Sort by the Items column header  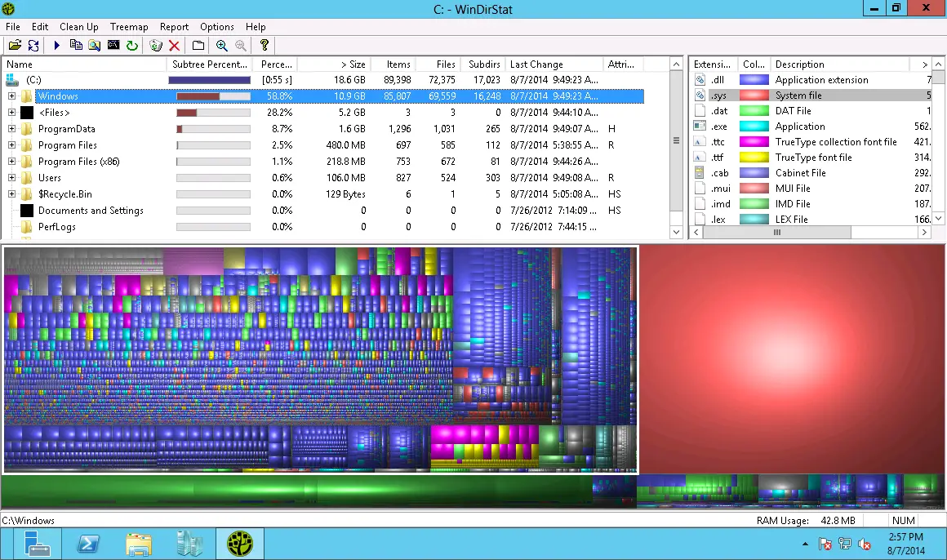pyautogui.click(x=393, y=64)
